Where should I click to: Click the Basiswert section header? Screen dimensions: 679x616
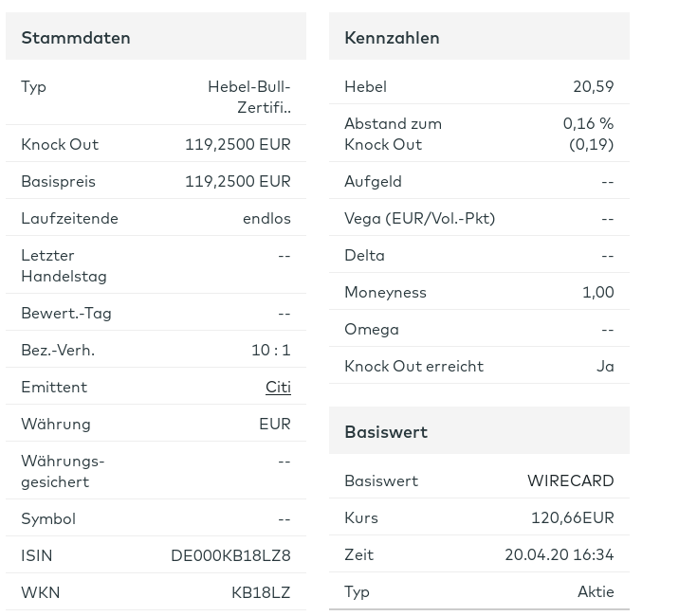[386, 431]
